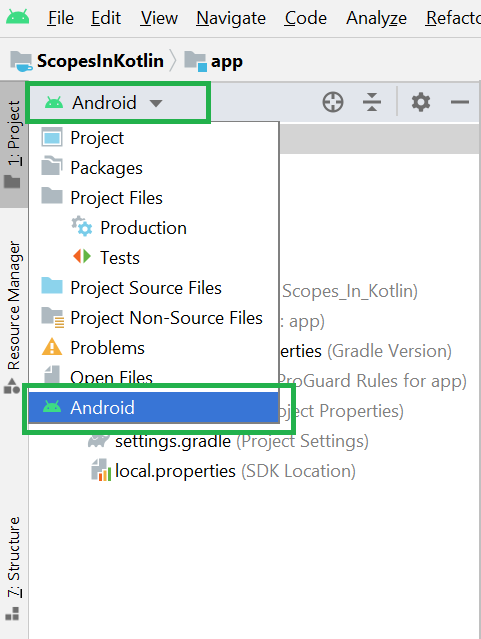
Task: Open the Navigate menu
Action: tap(231, 18)
